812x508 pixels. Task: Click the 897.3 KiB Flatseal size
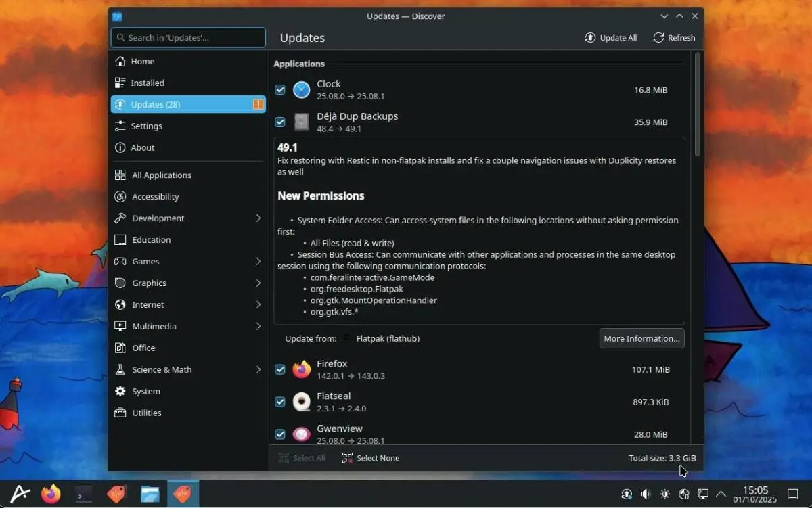pyautogui.click(x=651, y=402)
